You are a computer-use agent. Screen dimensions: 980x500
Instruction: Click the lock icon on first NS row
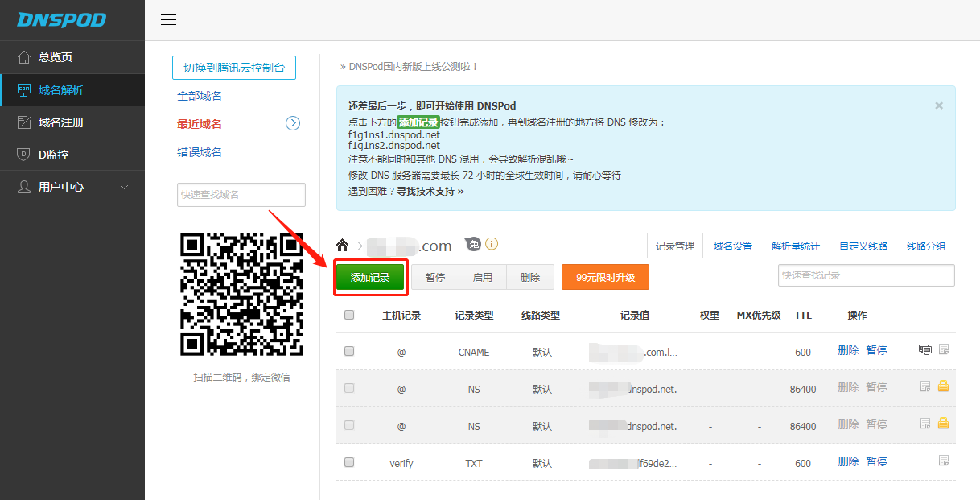(943, 386)
